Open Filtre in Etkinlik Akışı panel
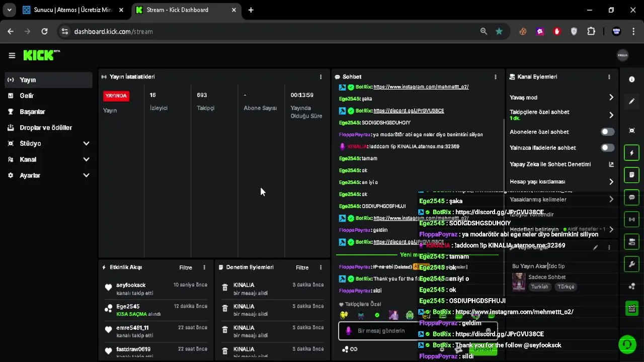644x362 pixels. point(186,267)
